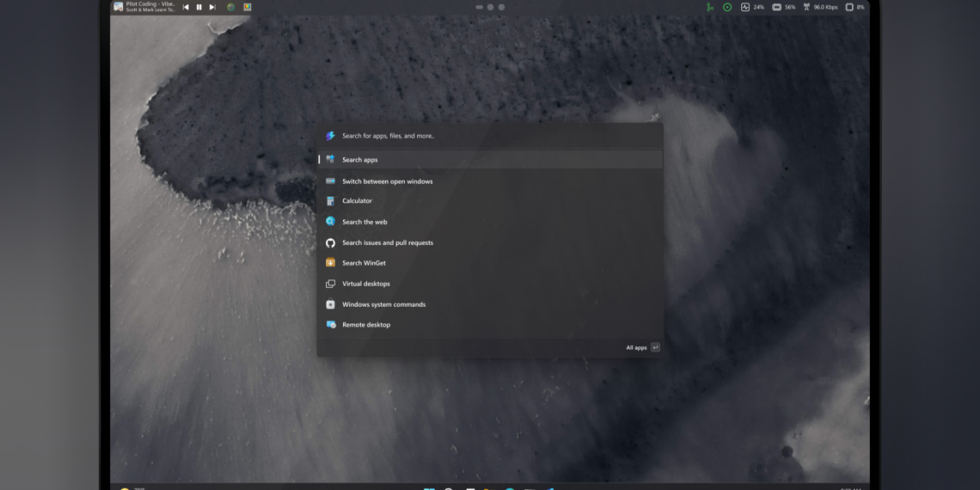Skip to the next track in top bar
The image size is (980, 490).
point(211,7)
